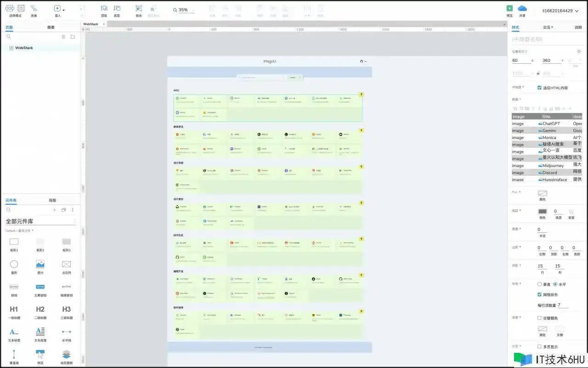Switch to the 交互 interactions tab
Screen dimensions: 588x368
point(548,27)
